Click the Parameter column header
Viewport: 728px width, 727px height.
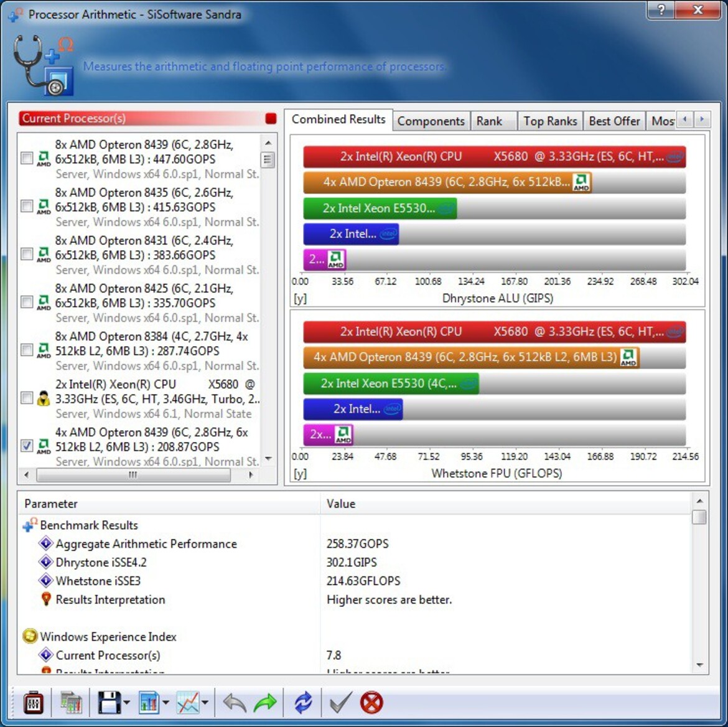(169, 504)
